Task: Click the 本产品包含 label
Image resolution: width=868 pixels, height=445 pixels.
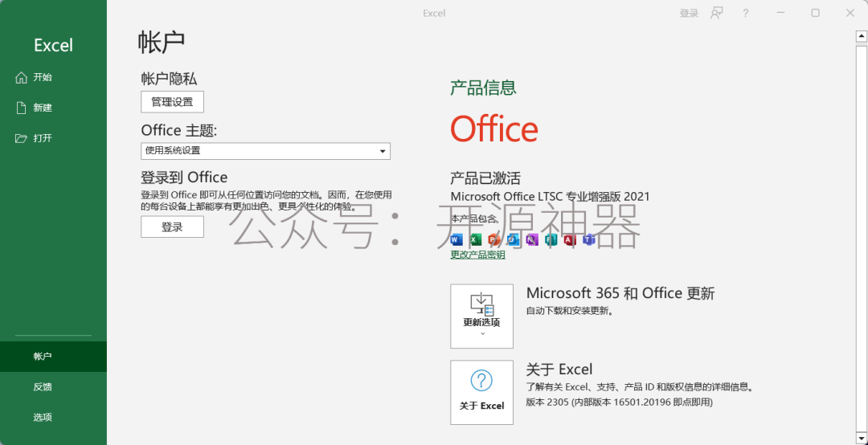Action: coord(474,218)
